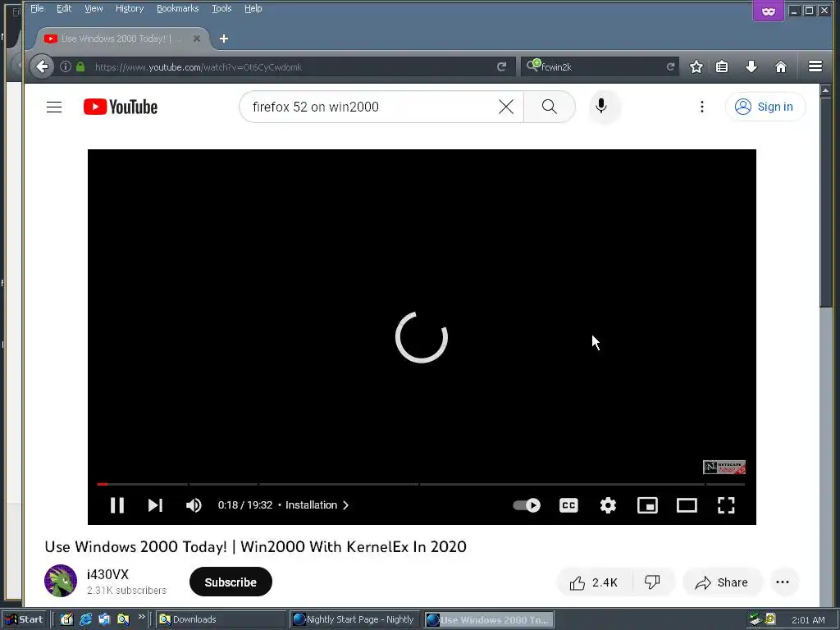
Task: Subscribe to i430VX channel
Action: coord(231,582)
